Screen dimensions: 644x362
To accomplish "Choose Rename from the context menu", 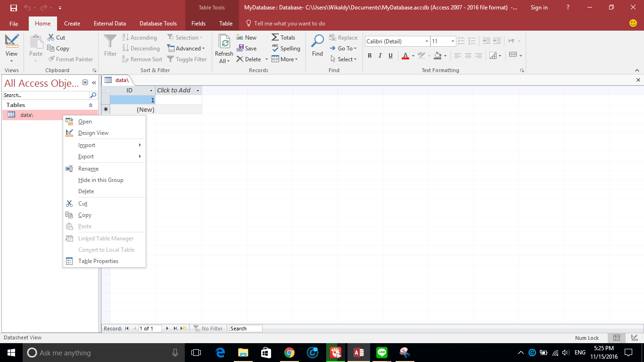I will (104, 169).
